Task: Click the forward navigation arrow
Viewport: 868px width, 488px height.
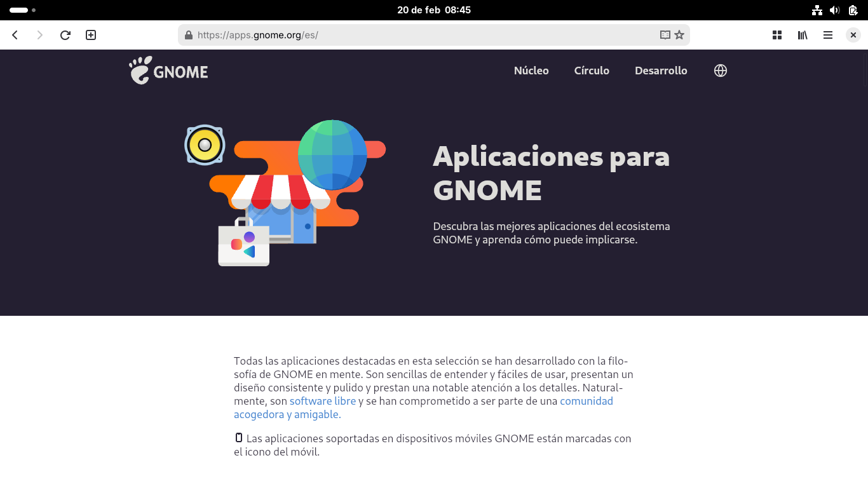Action: [x=40, y=35]
